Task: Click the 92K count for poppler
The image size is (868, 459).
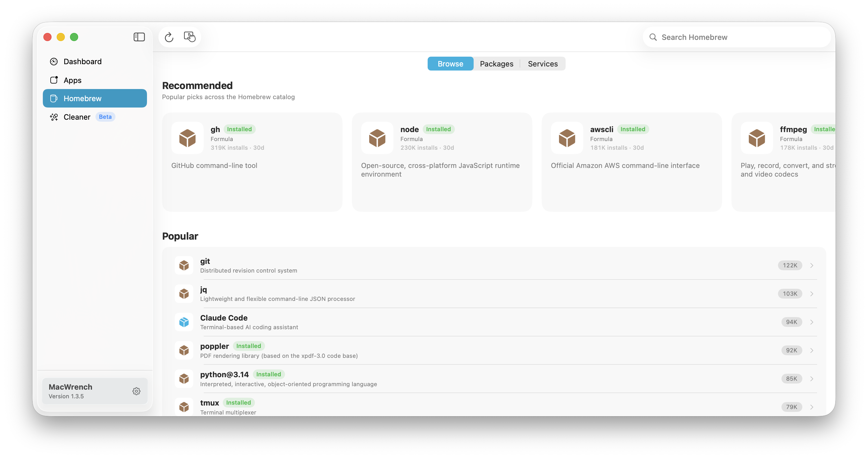Action: [x=792, y=350]
